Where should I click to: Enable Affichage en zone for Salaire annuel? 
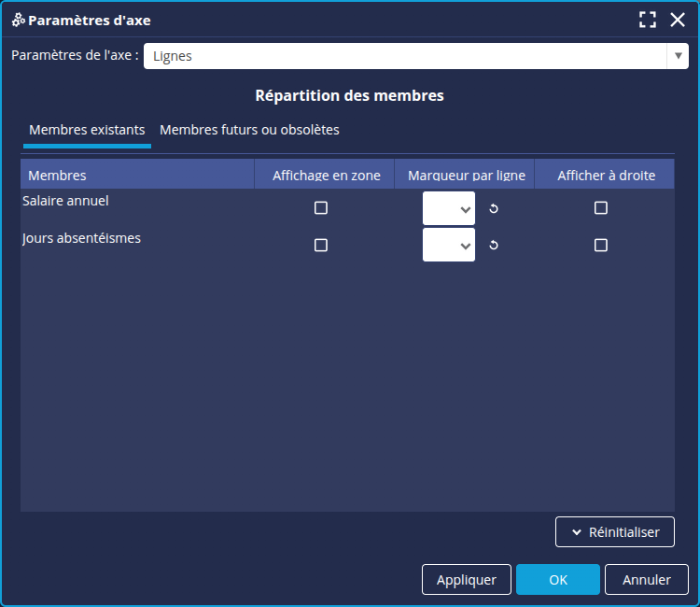321,208
